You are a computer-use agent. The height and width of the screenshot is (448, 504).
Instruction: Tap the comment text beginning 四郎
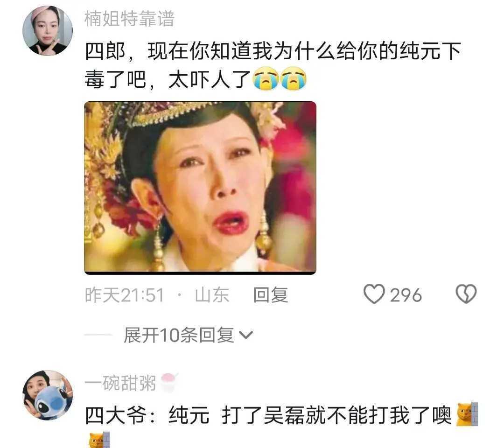point(273,65)
